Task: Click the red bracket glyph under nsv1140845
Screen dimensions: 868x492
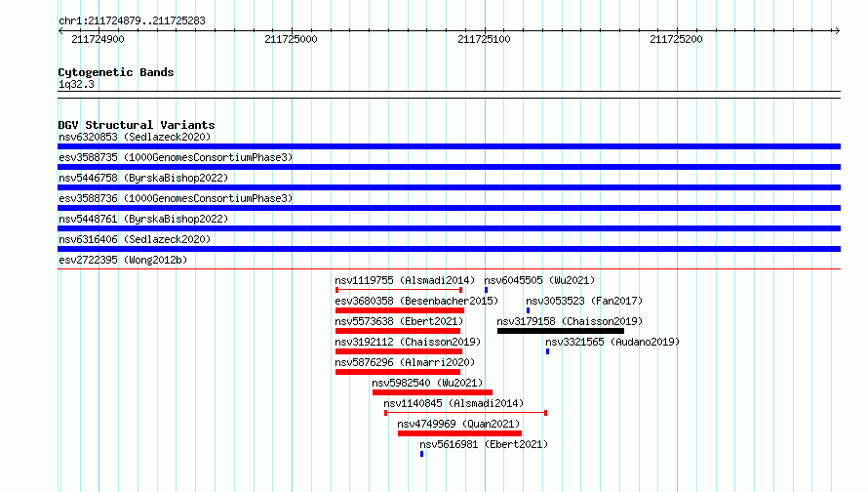Action: pos(465,413)
